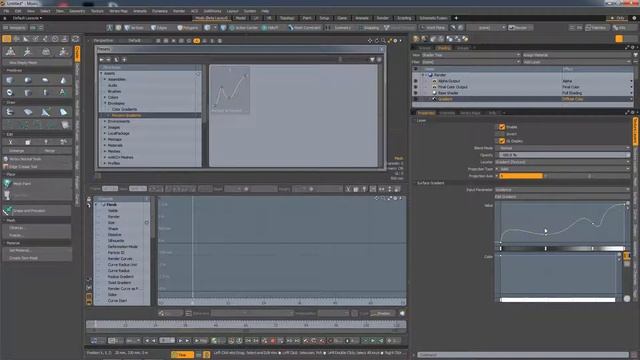640x360 pixels.
Task: Select the gradient curve preset thumbnail
Action: 230,91
